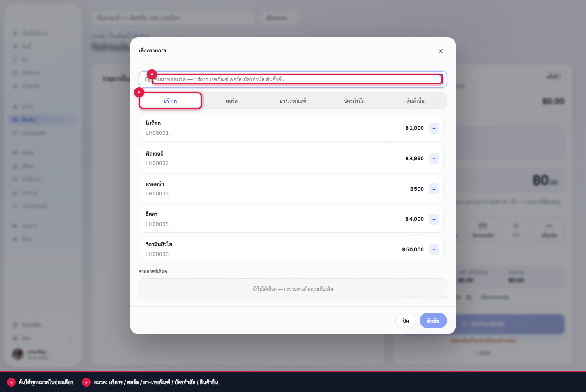This screenshot has height=392, width=586.
Task: Click the รายการที่เลือก section label
Action: click(x=153, y=272)
